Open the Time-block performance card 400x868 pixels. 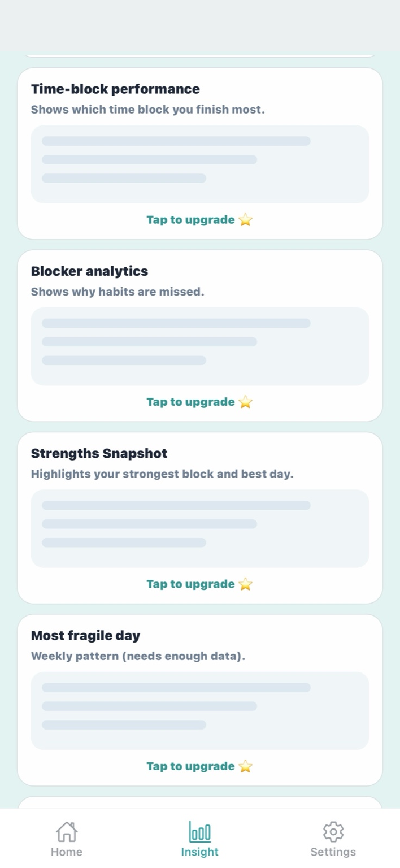pos(115,89)
